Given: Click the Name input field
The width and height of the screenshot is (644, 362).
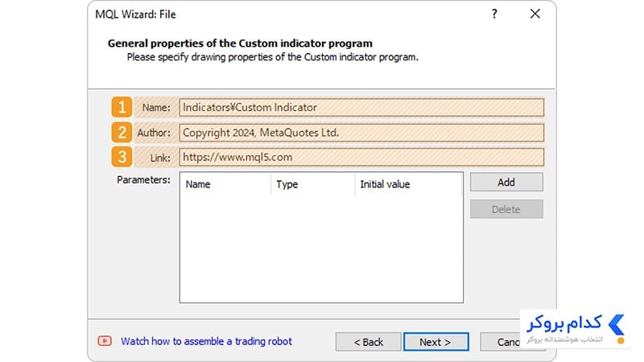Looking at the screenshot, I should pos(361,108).
